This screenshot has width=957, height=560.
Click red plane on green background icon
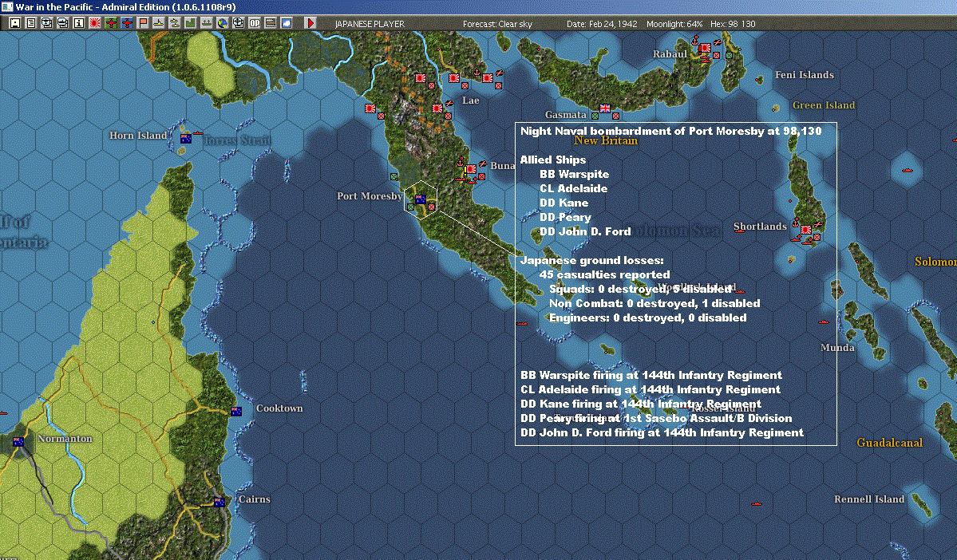111,23
